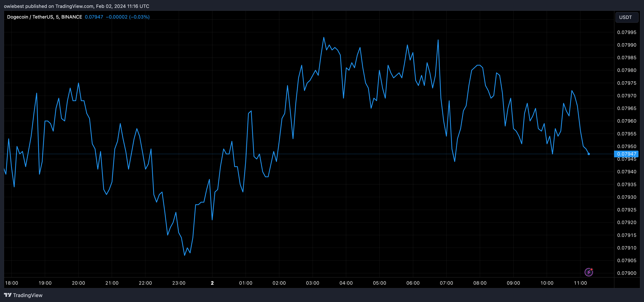Click the 01:00 time axis label
644x302 pixels.
pyautogui.click(x=246, y=283)
